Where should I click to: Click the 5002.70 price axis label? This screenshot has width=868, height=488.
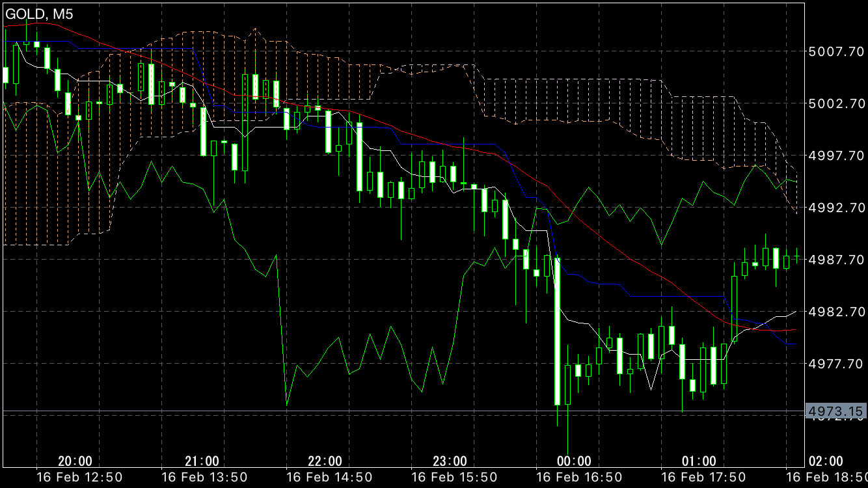click(835, 103)
